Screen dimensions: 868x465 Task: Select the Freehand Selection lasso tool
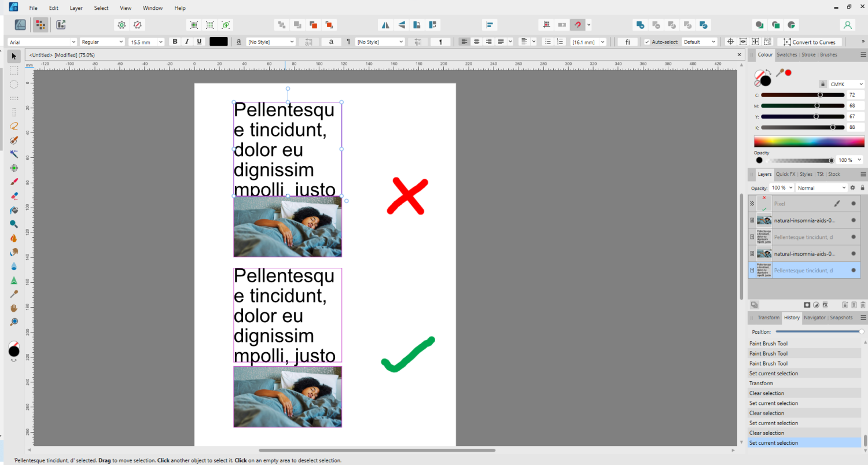[14, 126]
